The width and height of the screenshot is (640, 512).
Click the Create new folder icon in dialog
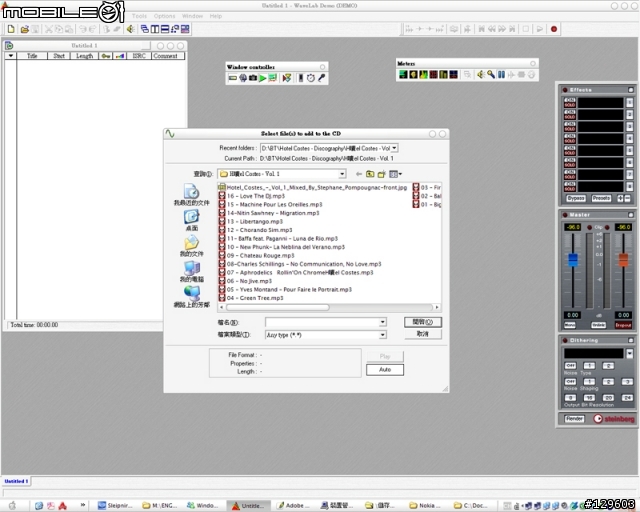382,174
